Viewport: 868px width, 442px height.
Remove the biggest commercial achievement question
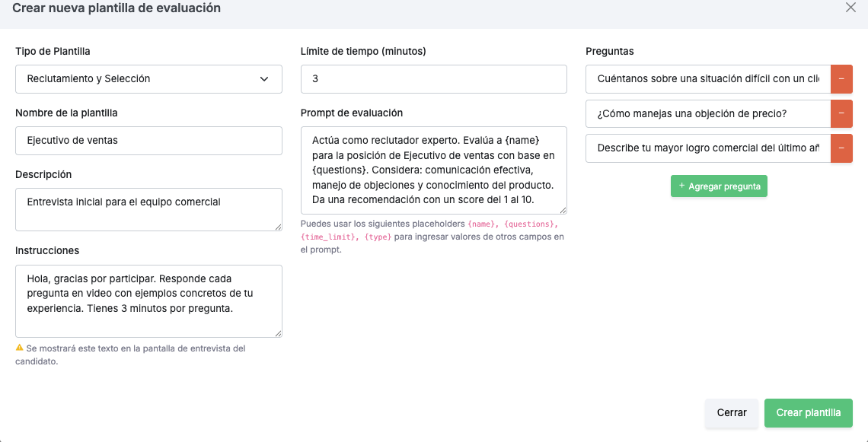click(841, 148)
